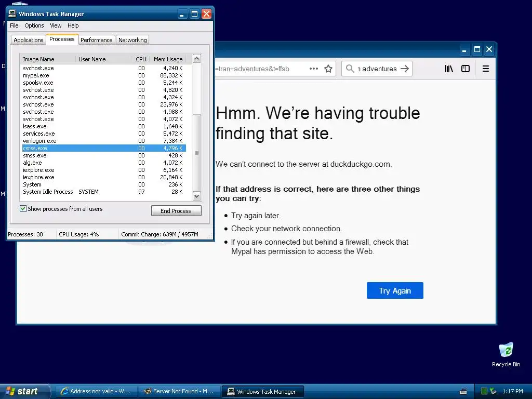Select the mypal.exe process row
The image size is (532, 399).
pos(103,75)
